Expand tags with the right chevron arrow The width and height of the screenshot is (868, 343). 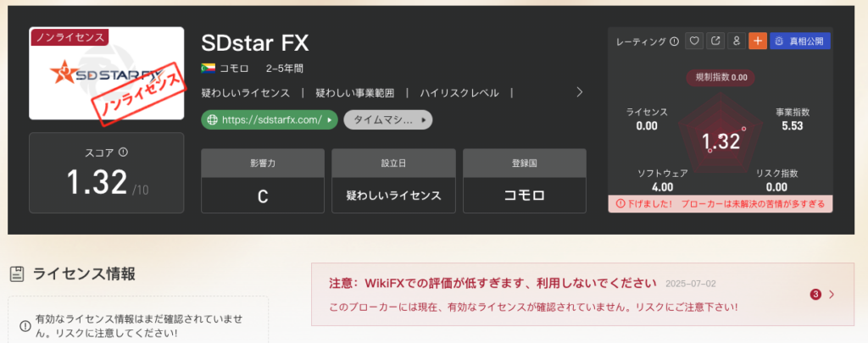[x=579, y=91]
